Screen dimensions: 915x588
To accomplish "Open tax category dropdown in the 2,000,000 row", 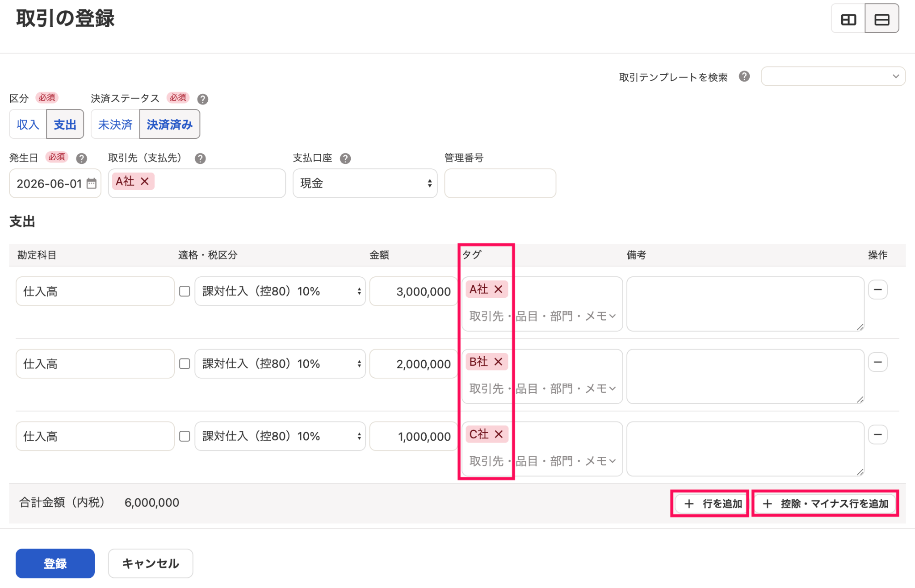I will [280, 363].
